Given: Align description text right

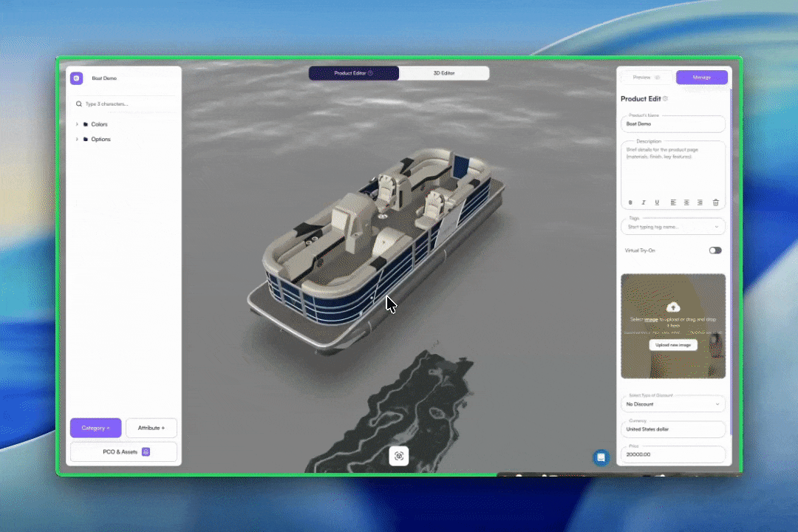Looking at the screenshot, I should 700,202.
